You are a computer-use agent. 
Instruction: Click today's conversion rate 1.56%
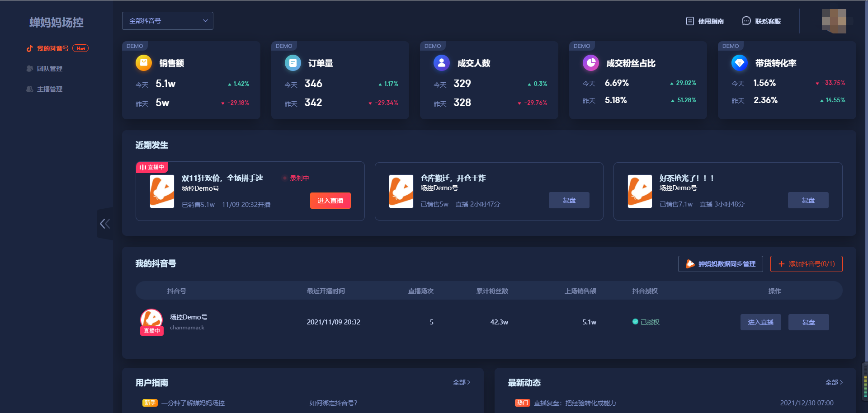(x=764, y=83)
